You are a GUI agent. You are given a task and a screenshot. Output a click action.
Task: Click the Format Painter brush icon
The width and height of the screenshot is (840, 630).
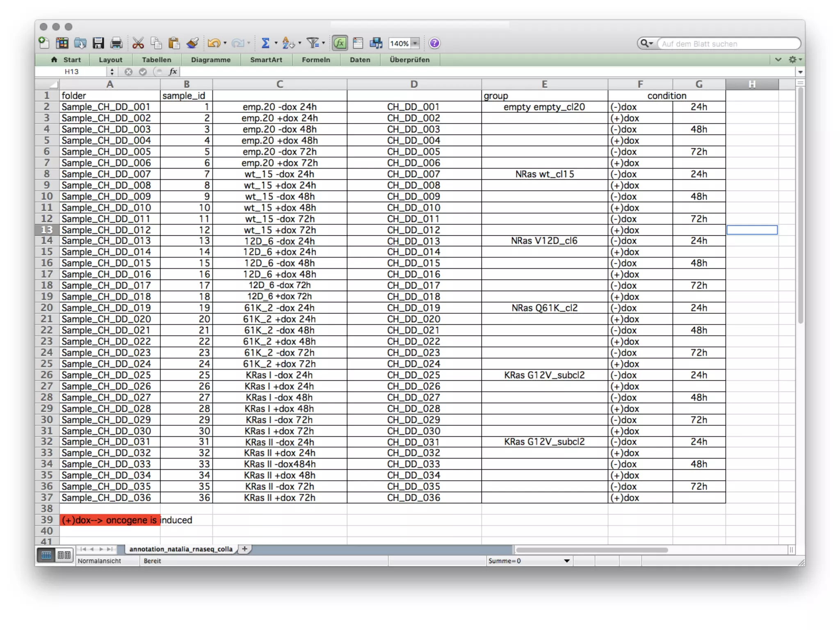pyautogui.click(x=192, y=43)
